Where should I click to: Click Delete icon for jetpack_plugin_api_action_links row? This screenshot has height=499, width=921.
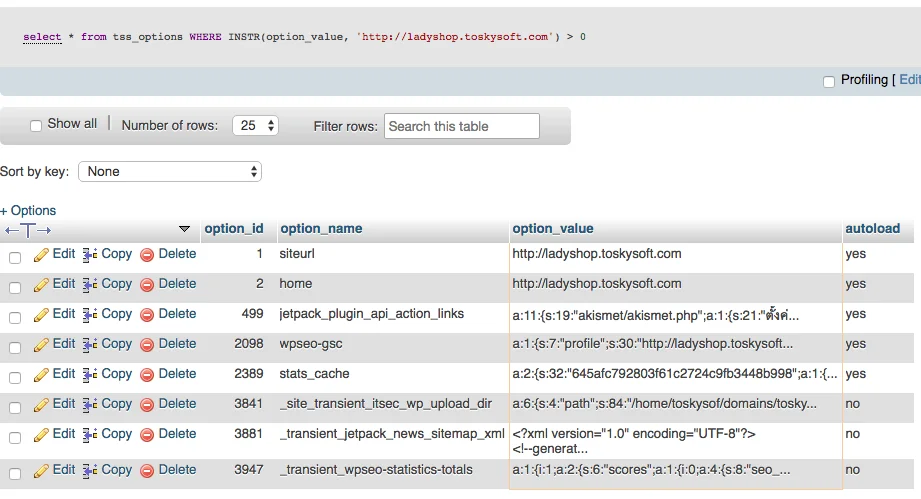147,315
